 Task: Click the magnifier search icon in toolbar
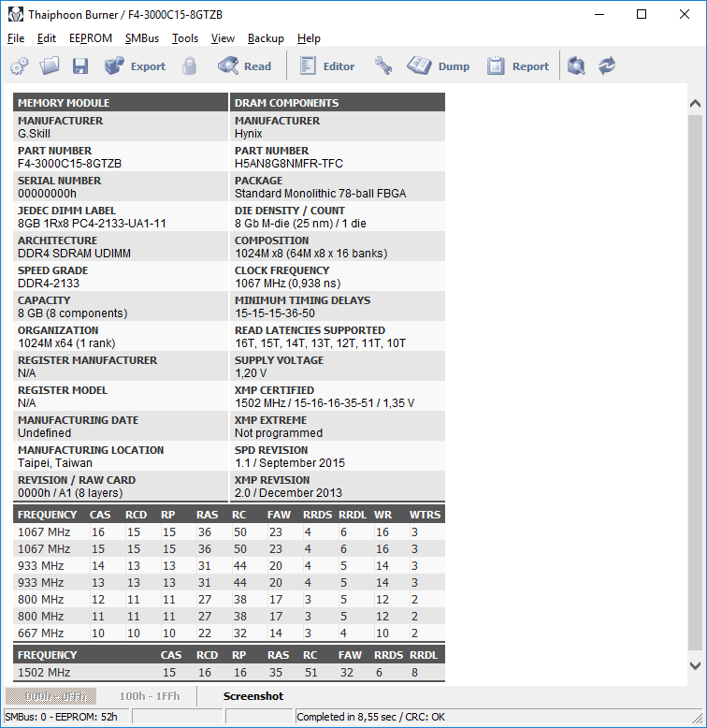(576, 66)
